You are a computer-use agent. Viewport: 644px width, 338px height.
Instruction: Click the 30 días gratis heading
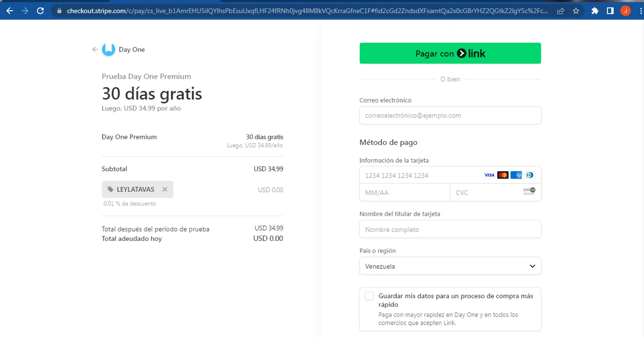coord(152,93)
